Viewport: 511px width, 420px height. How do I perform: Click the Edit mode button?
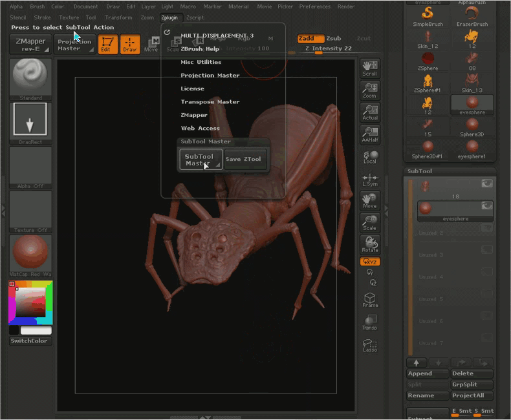coord(108,44)
